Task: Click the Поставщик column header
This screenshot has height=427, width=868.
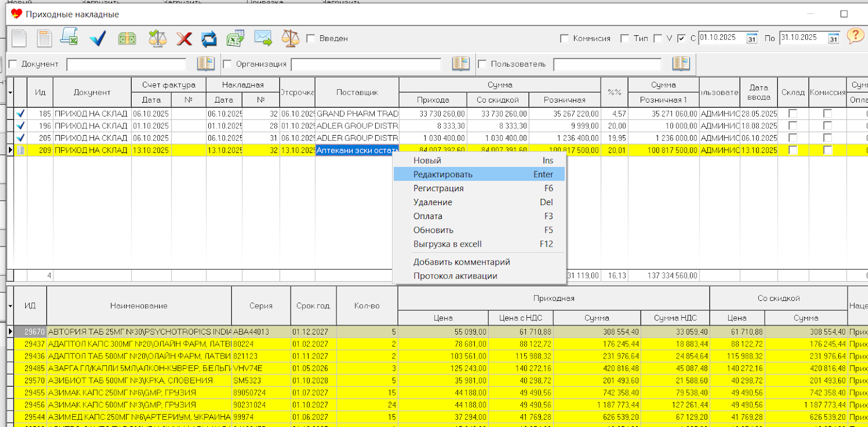Action: coord(357,92)
